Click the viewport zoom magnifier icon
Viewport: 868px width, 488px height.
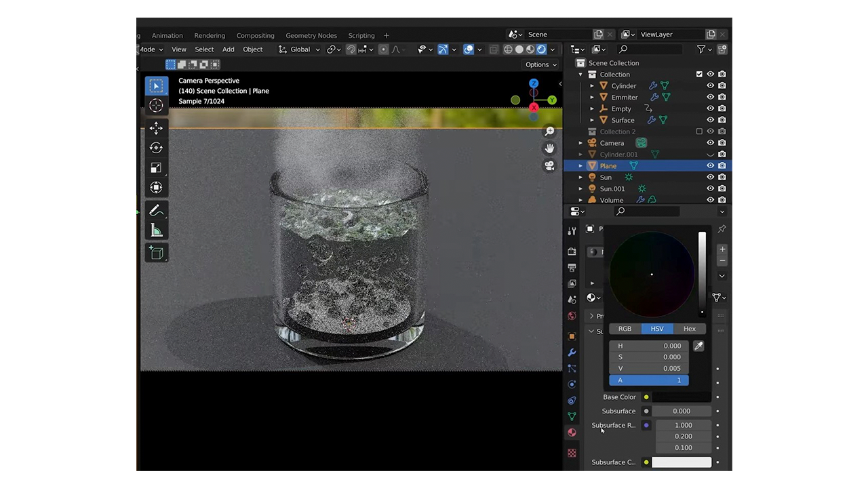click(549, 131)
